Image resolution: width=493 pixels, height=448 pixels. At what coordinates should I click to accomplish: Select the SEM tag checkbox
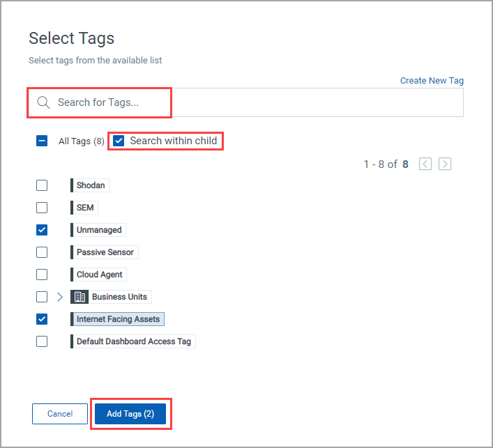tap(42, 208)
